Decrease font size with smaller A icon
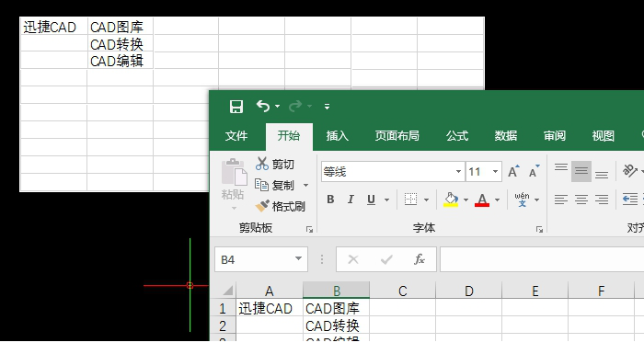This screenshot has width=644, height=354. pos(534,171)
